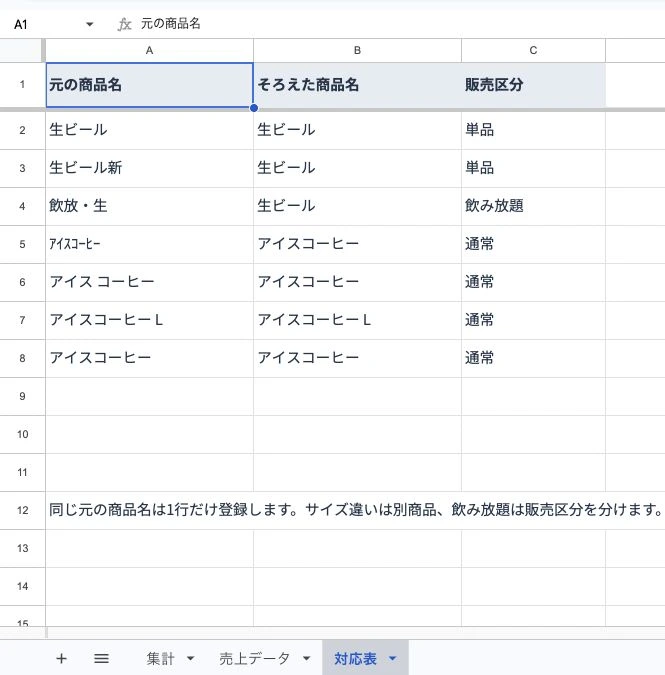Image resolution: width=665 pixels, height=675 pixels.
Task: Select row 5 header
Action: [22, 245]
